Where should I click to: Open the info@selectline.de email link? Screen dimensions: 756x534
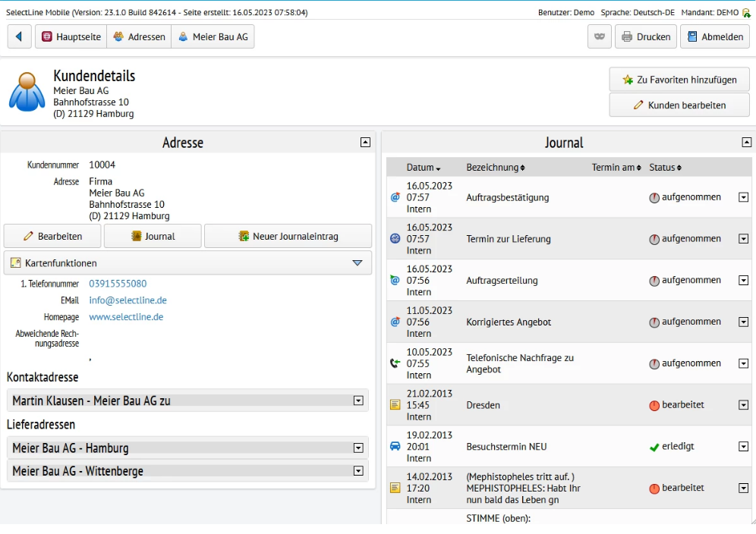pyautogui.click(x=128, y=300)
